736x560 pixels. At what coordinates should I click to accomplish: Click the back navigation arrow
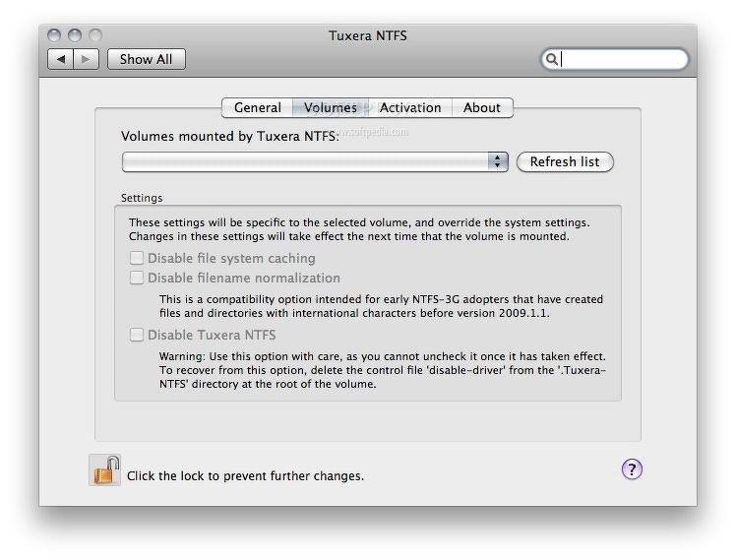tap(61, 59)
